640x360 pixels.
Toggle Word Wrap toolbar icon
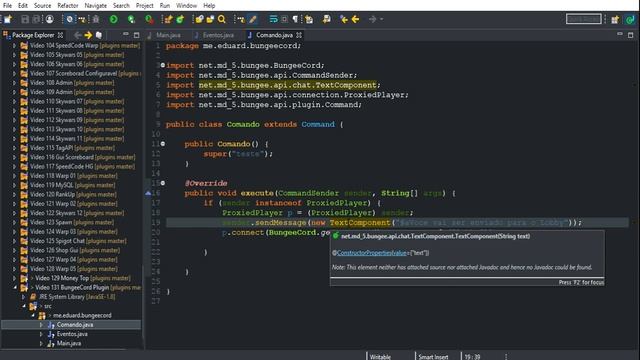click(x=273, y=19)
